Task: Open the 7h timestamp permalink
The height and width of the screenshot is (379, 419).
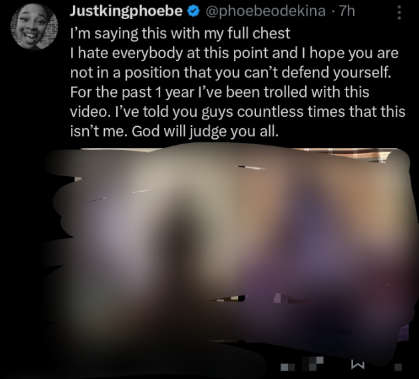Action: coord(347,12)
